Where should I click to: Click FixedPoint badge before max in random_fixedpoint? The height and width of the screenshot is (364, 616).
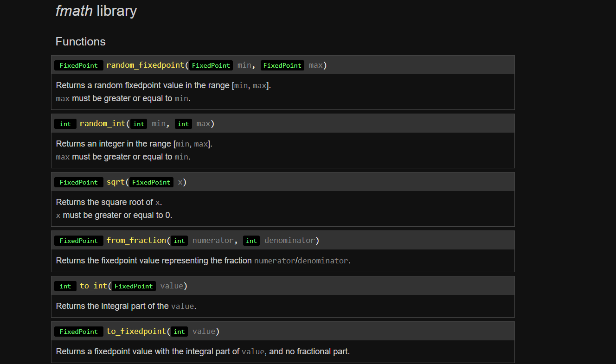[282, 65]
